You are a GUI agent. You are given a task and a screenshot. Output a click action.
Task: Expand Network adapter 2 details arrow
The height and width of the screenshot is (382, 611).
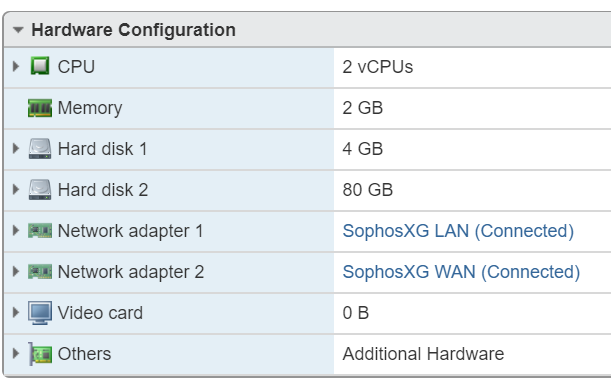point(16,272)
